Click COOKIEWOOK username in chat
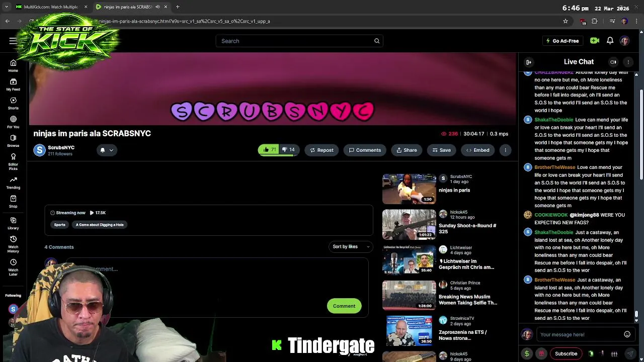The width and height of the screenshot is (644, 362). pos(551,215)
